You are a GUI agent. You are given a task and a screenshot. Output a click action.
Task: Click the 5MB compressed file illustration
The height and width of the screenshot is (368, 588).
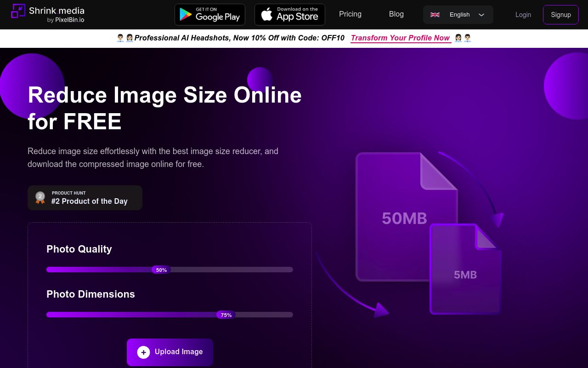coord(465,271)
